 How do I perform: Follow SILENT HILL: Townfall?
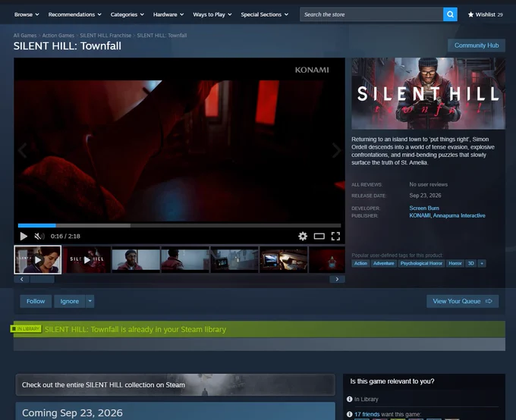pos(36,301)
